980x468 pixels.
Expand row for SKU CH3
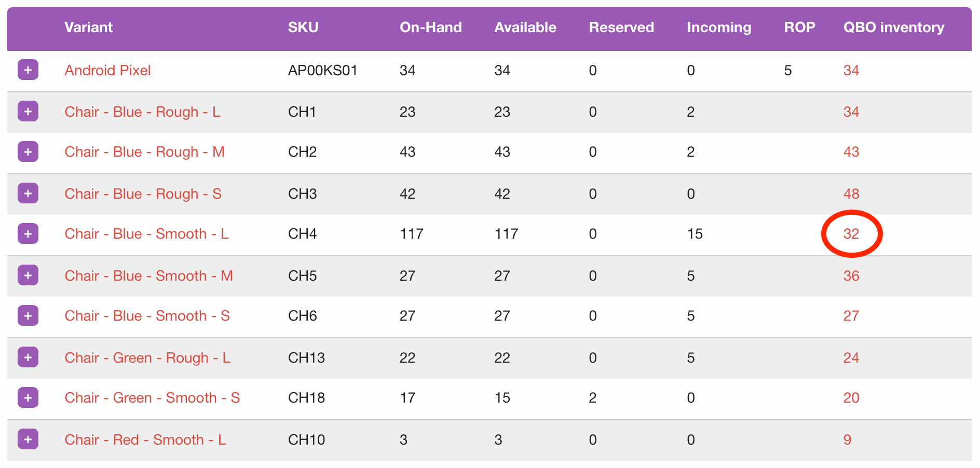pos(28,193)
